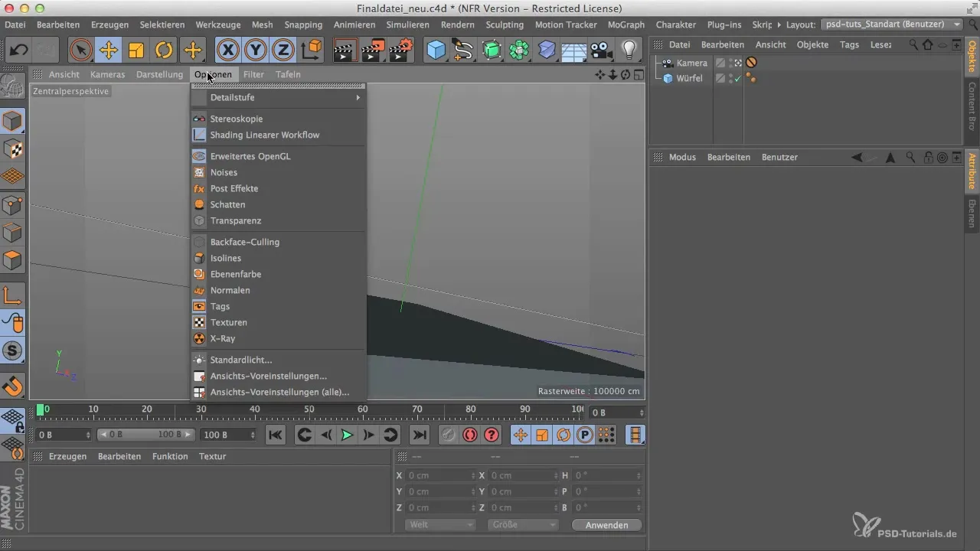The height and width of the screenshot is (551, 980).
Task: Click Anwenden button
Action: tap(607, 525)
